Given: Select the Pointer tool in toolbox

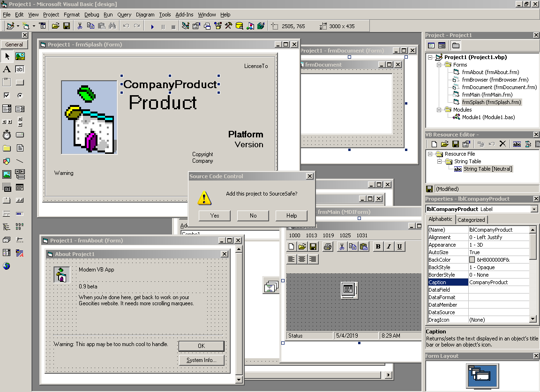Looking at the screenshot, I should (7, 56).
